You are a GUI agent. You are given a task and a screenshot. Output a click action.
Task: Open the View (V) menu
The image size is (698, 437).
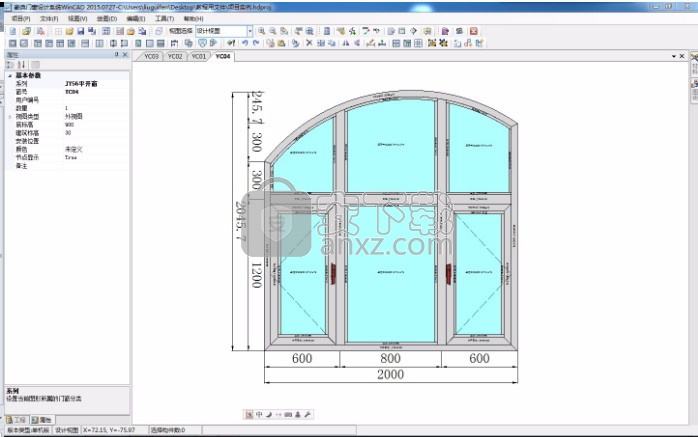(77, 19)
